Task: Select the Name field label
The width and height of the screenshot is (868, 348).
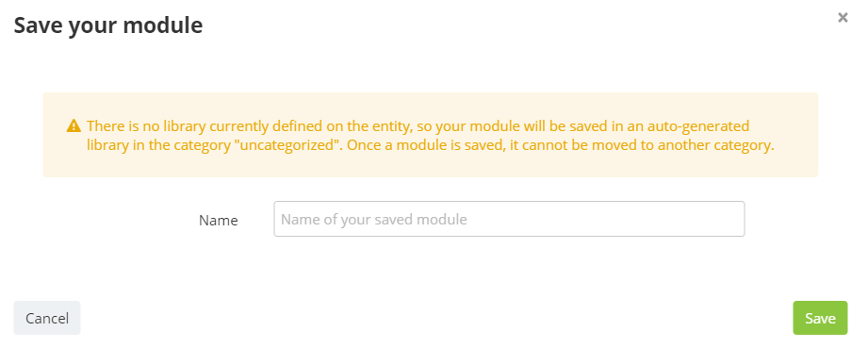Action: [x=218, y=221]
